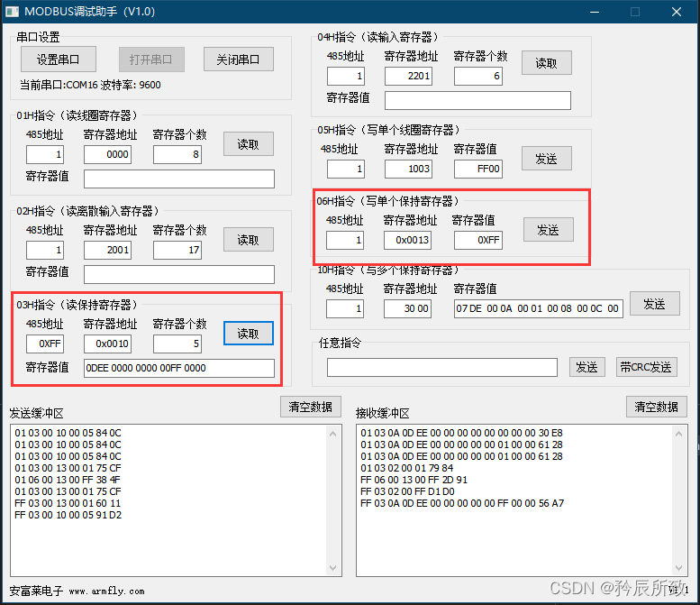Focus the 03H 485地址 field showing 0XFF
Screen dimensions: 700x605
(45, 344)
